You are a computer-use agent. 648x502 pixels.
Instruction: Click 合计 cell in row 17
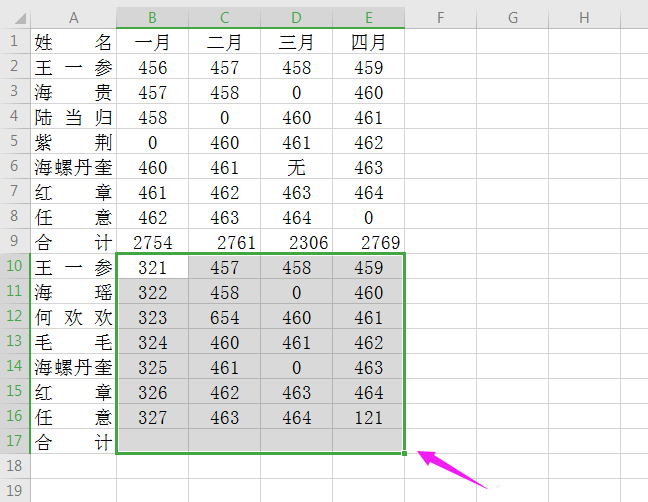tap(74, 441)
